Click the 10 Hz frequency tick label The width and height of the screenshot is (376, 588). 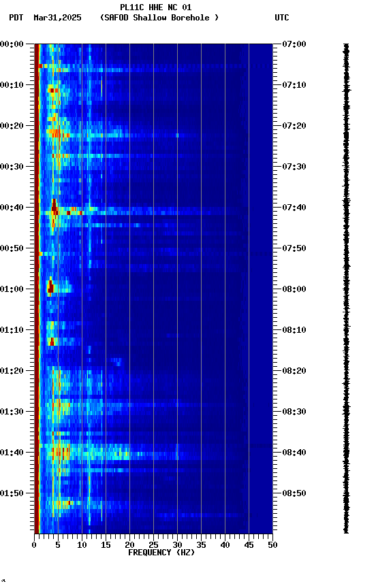tap(82, 545)
